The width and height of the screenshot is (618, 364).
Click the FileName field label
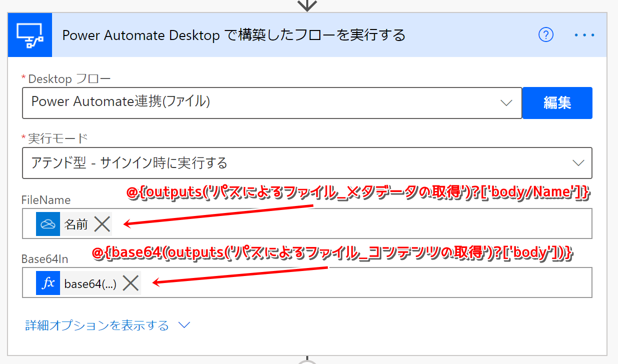tap(46, 200)
